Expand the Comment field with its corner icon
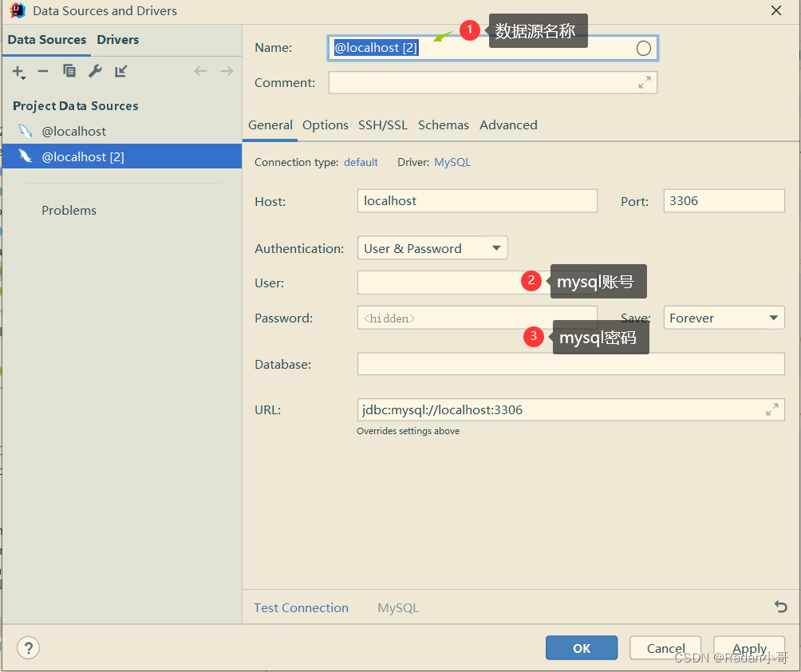The image size is (801, 672). click(646, 82)
